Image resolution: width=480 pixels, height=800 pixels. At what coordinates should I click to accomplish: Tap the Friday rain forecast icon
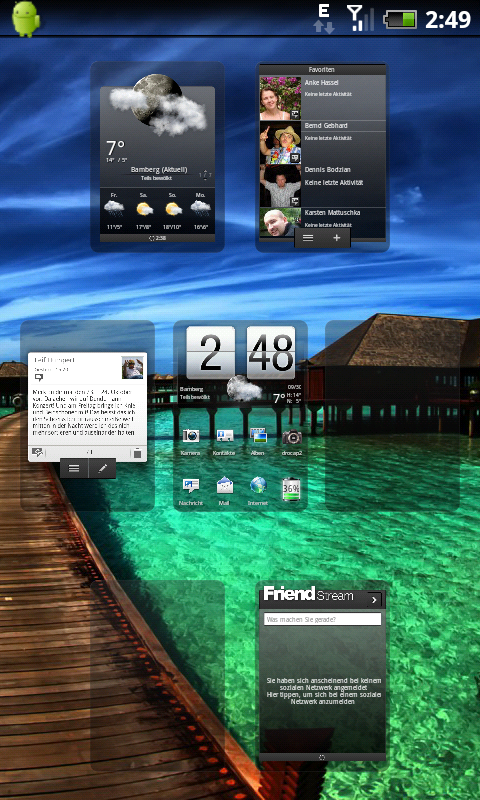click(x=114, y=208)
